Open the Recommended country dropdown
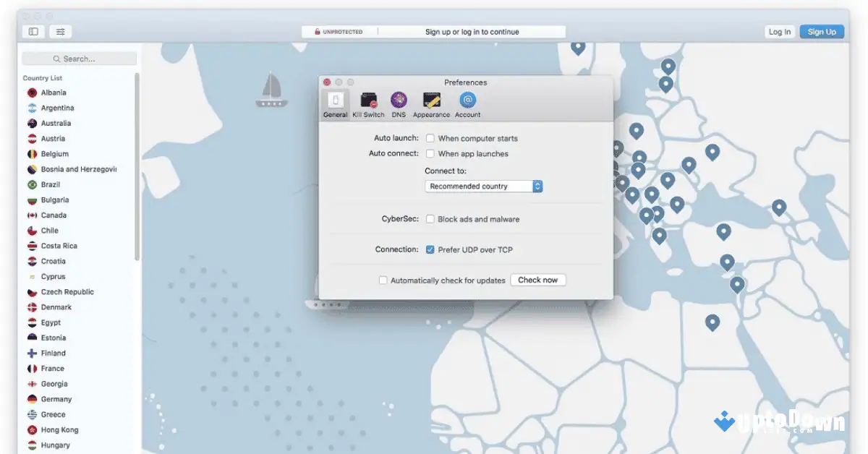Viewport: 868px width, 454px height. pyautogui.click(x=477, y=186)
